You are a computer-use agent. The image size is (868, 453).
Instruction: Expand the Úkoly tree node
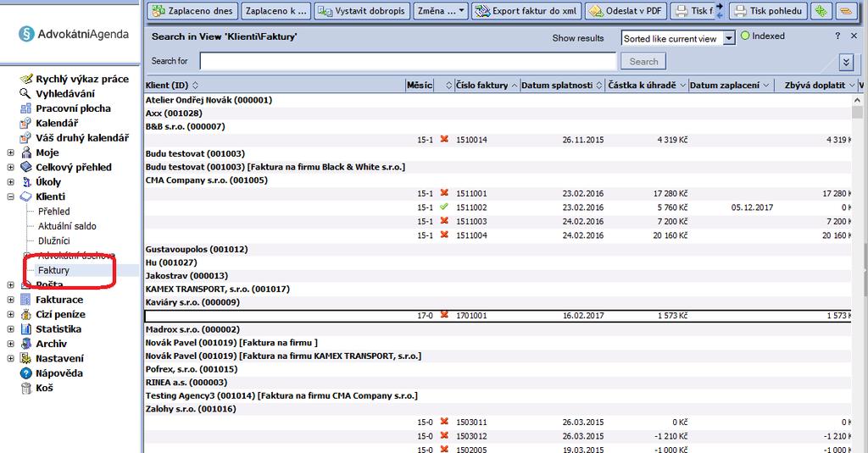pyautogui.click(x=10, y=182)
